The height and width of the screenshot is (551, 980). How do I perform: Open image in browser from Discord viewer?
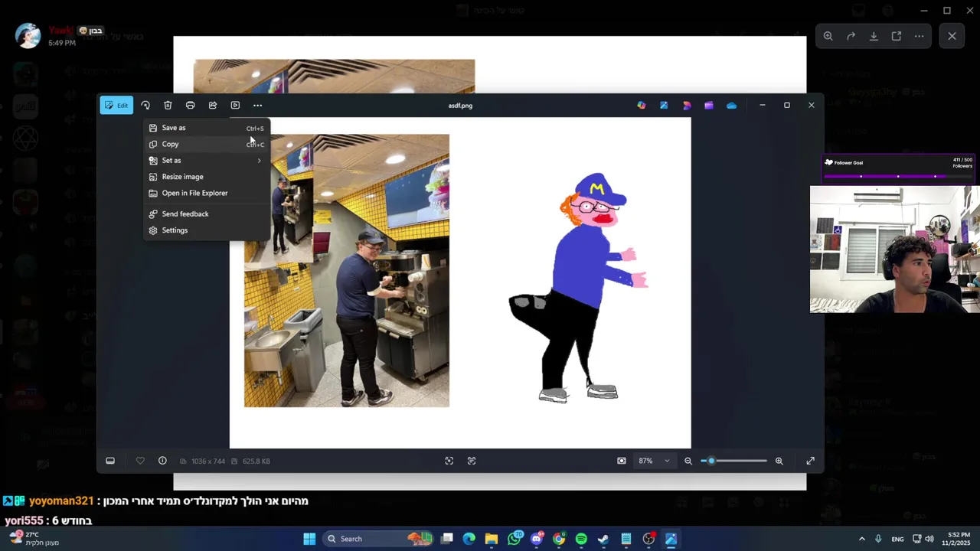897,36
